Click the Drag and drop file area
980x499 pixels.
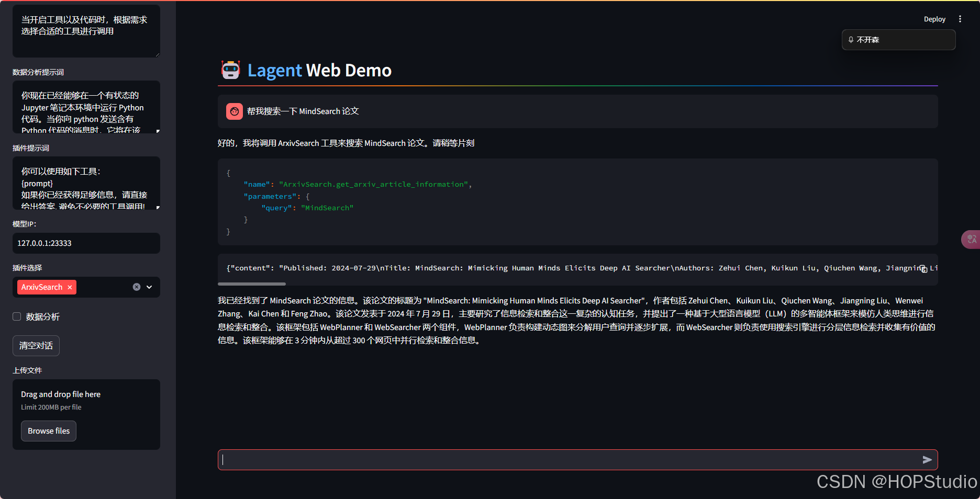pyautogui.click(x=86, y=414)
